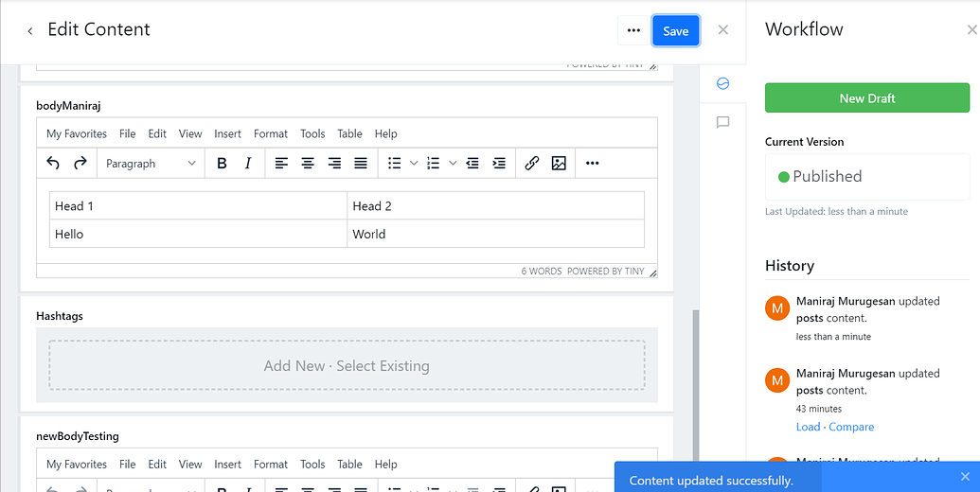Insert bullet list in bodyManiraj editor

[x=395, y=164]
